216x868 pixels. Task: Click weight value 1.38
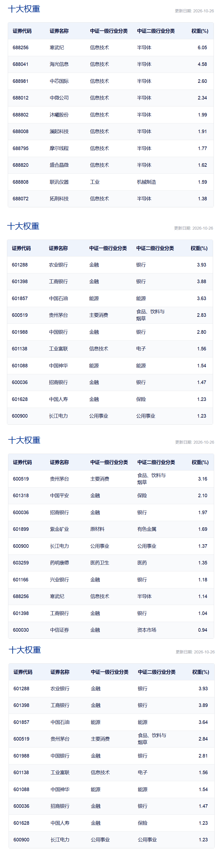pos(202,199)
